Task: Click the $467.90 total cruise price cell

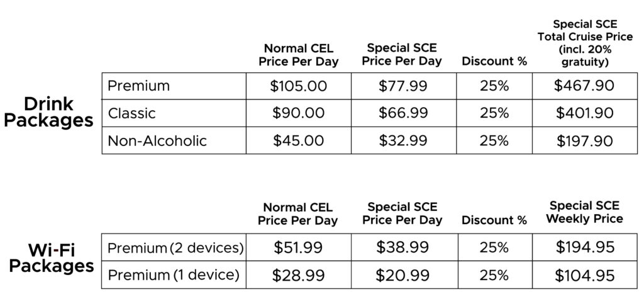Action: point(584,86)
